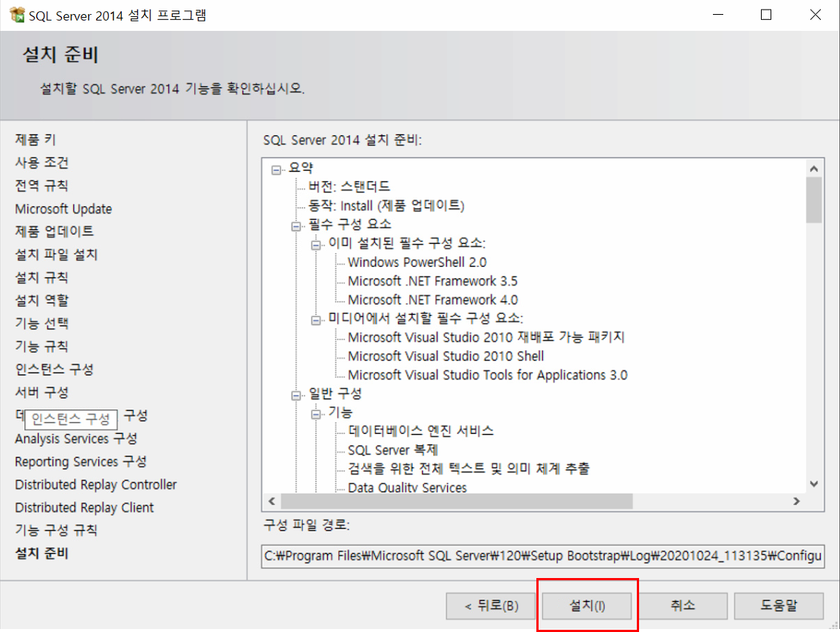Select 검색을 위한 전체 텍스트 row
This screenshot has height=632, width=840.
(x=468, y=469)
